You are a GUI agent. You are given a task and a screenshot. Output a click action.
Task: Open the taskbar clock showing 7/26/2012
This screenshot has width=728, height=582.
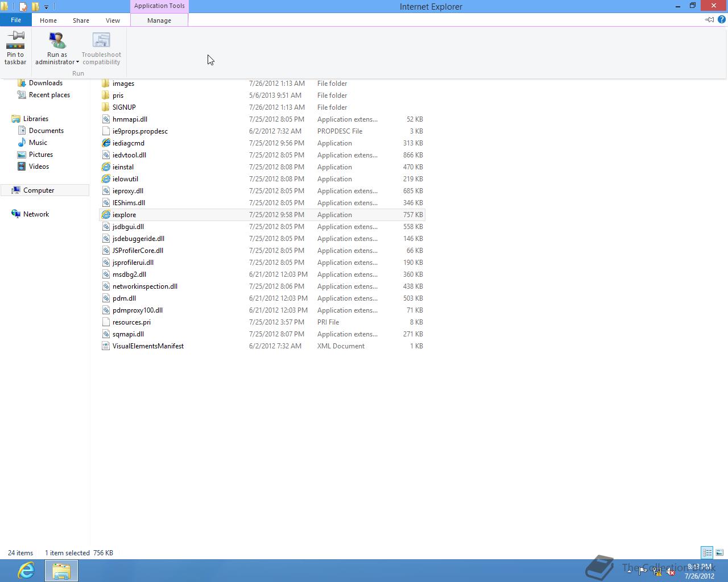pos(700,571)
